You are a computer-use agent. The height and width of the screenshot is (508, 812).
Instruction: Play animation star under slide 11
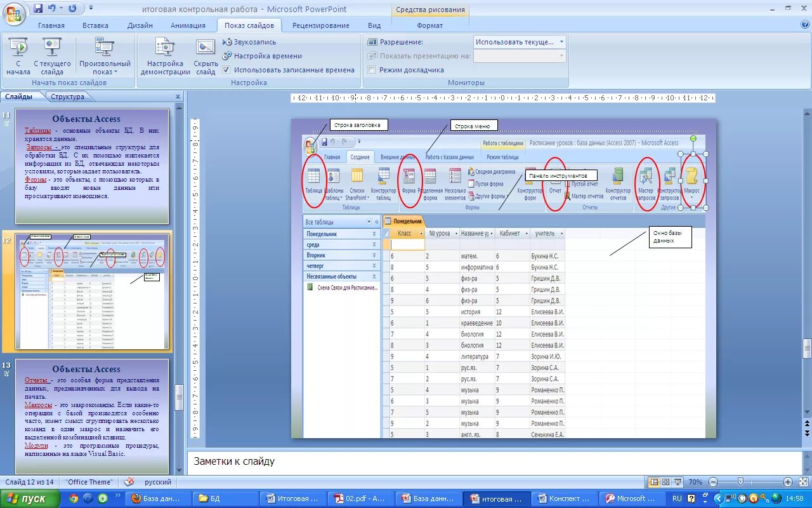[x=7, y=123]
